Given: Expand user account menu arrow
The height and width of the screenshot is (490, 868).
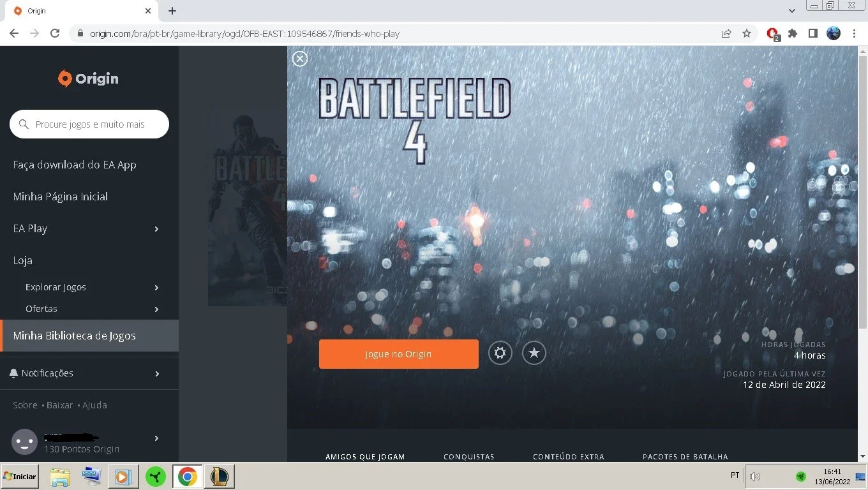Looking at the screenshot, I should 156,438.
